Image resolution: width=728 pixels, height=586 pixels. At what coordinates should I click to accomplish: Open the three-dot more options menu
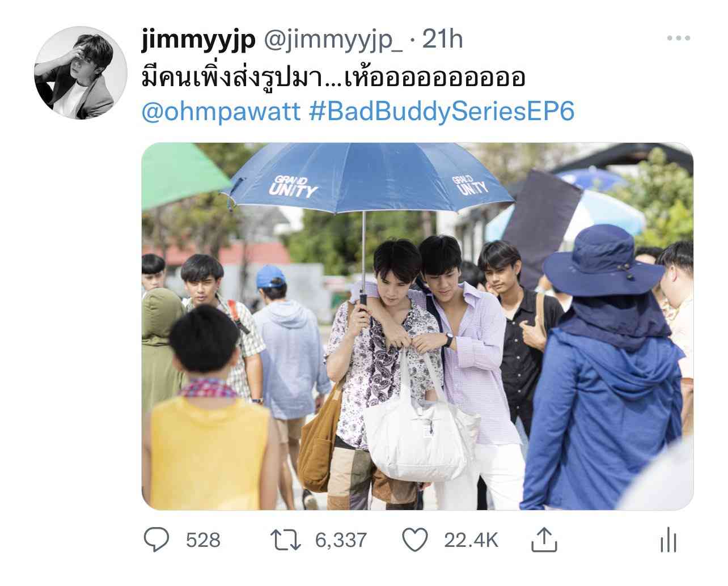[678, 39]
